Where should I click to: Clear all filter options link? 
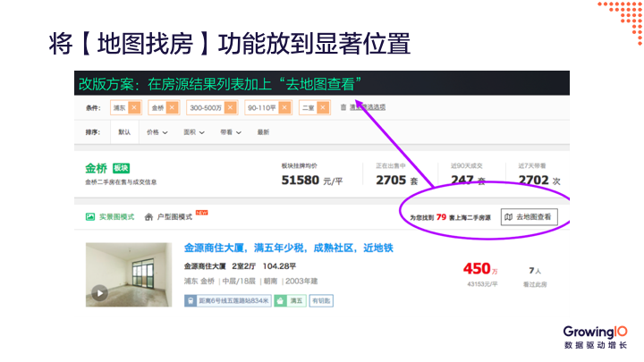(x=368, y=107)
